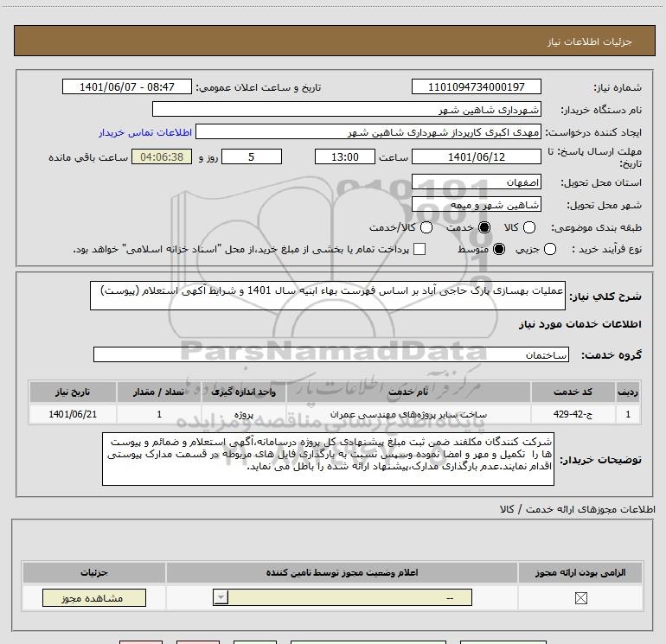
Task: Toggle the Islamic treasury payment checkbox
Action: [x=419, y=249]
